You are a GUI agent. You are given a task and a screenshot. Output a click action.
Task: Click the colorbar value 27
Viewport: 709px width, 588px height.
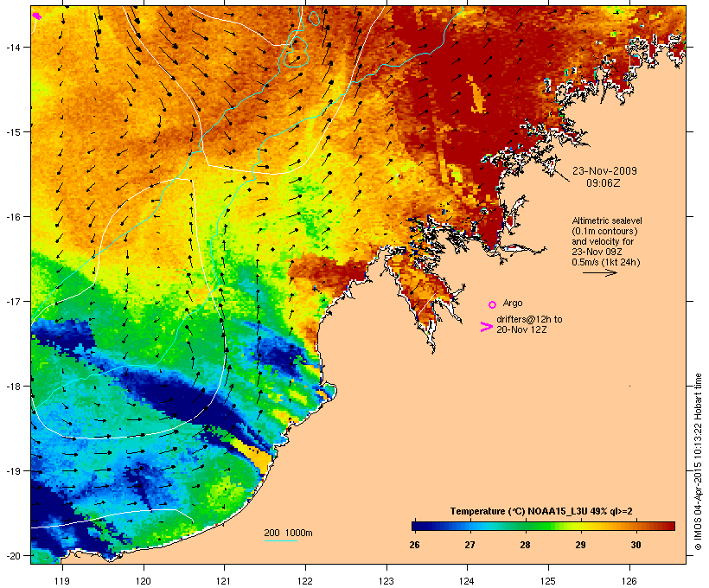469,545
